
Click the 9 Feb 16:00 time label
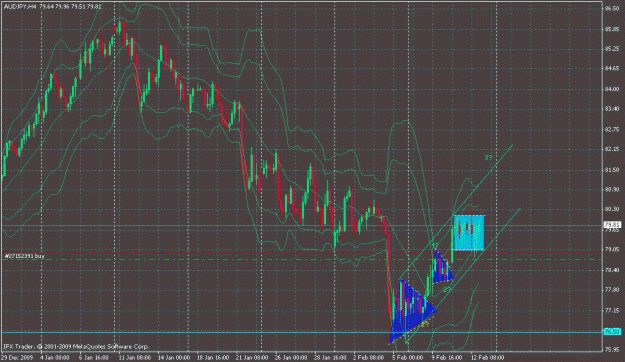coord(447,358)
